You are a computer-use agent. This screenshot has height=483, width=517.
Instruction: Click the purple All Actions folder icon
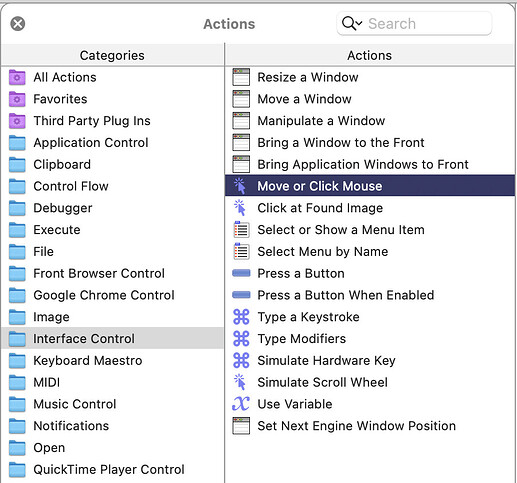click(x=17, y=77)
